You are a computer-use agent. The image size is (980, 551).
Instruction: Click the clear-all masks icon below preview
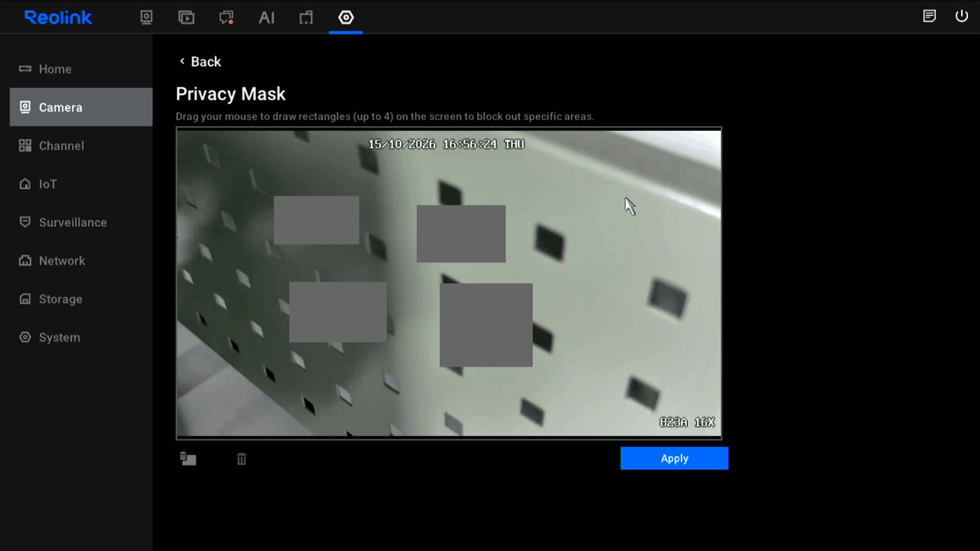188,459
